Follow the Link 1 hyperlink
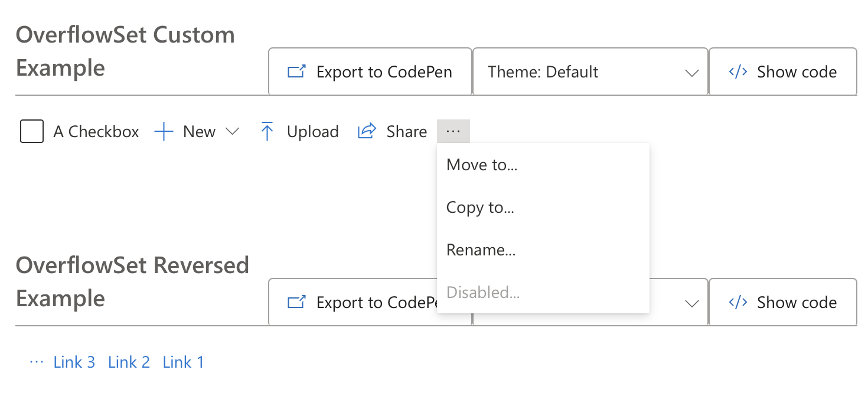 click(x=183, y=362)
